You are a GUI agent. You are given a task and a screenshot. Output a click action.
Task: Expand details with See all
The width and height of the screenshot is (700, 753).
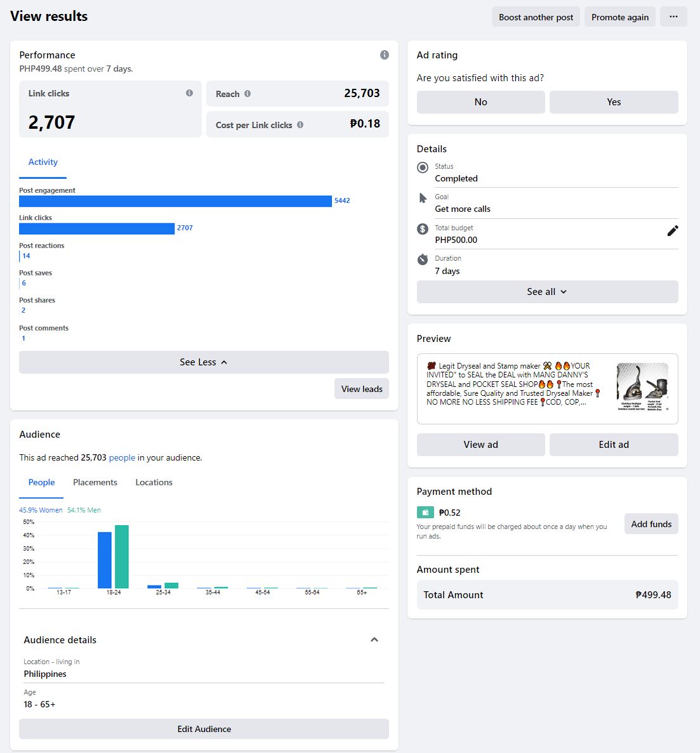click(547, 292)
